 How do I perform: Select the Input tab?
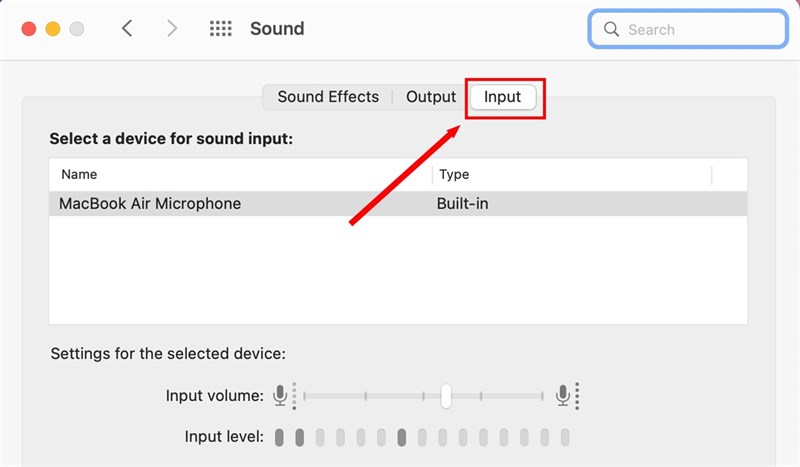(x=503, y=97)
